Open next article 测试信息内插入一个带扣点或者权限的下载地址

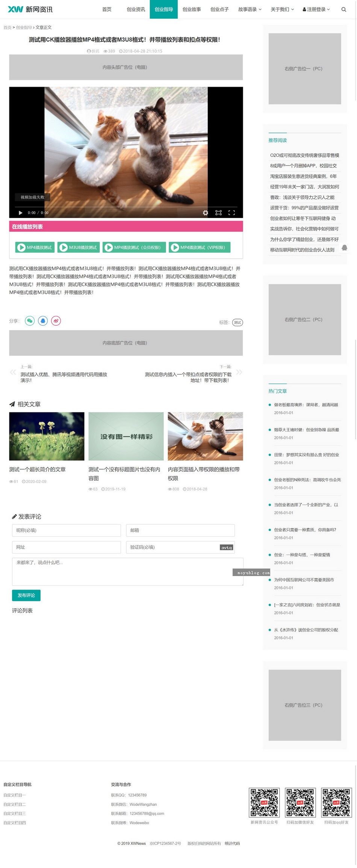point(188,377)
